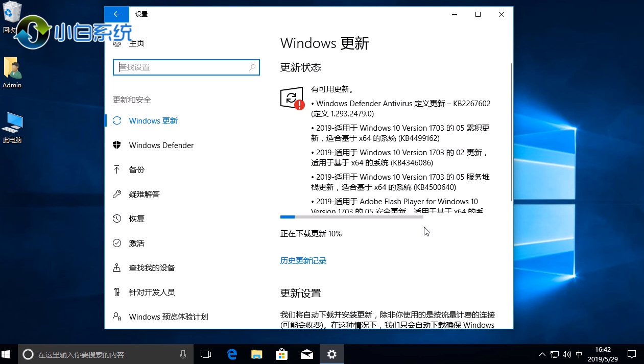Click the 正在下载更新 10% status text
Image resolution: width=644 pixels, height=364 pixels.
coord(311,234)
